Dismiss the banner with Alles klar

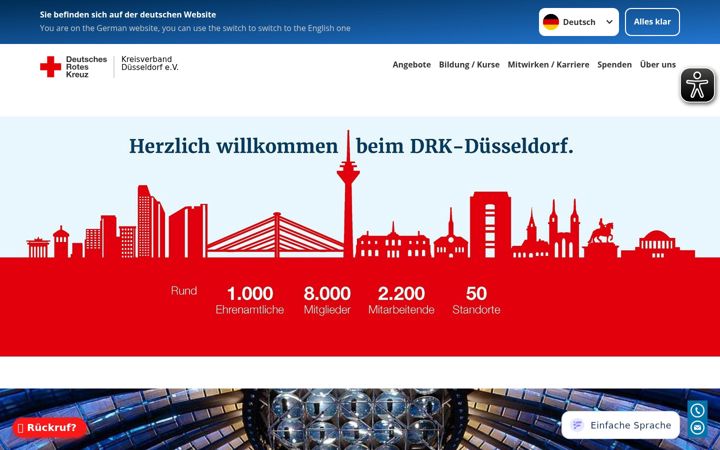[652, 22]
